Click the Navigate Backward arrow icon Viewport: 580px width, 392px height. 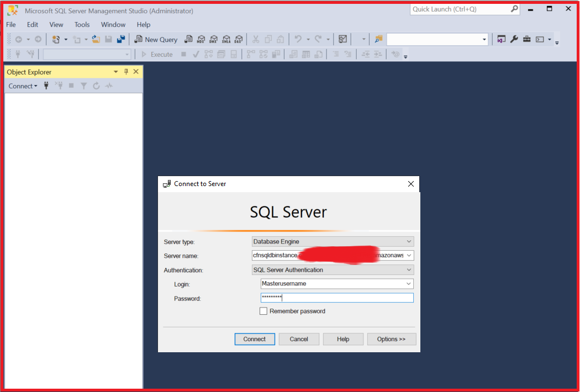[18, 39]
